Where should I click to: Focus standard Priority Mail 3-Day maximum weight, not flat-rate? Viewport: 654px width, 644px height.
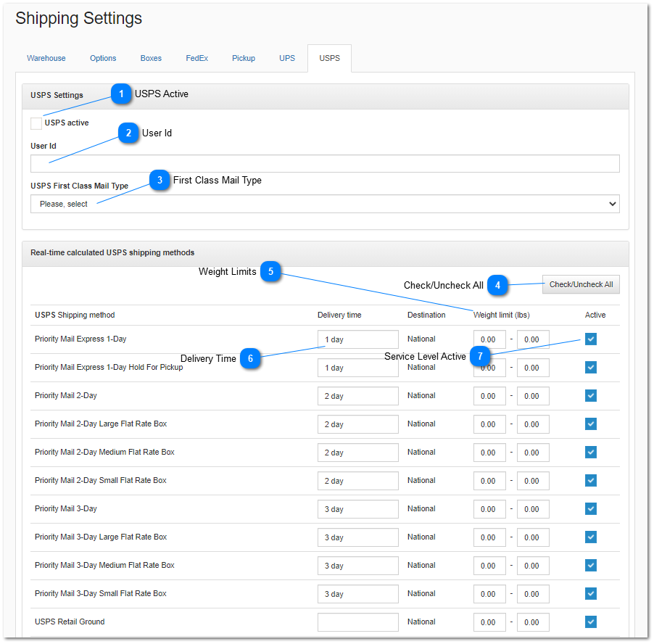point(533,509)
